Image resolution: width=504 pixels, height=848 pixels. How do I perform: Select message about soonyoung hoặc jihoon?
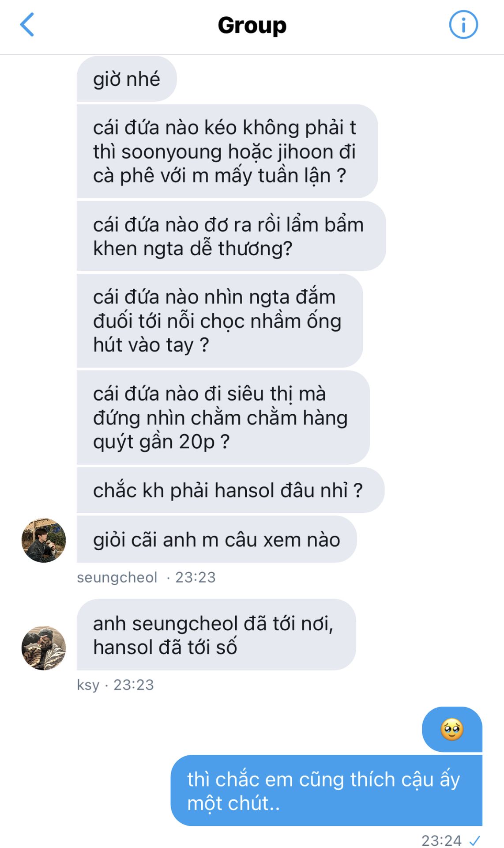[227, 151]
